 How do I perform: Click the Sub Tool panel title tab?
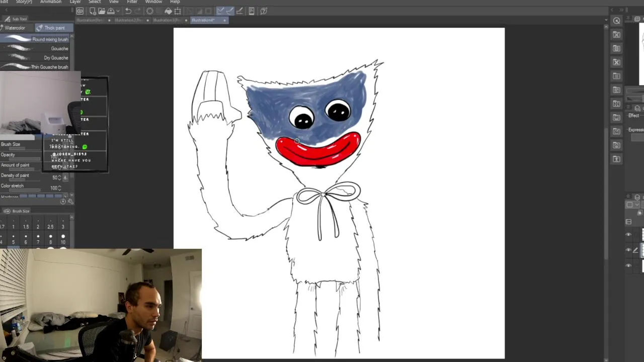click(x=16, y=19)
